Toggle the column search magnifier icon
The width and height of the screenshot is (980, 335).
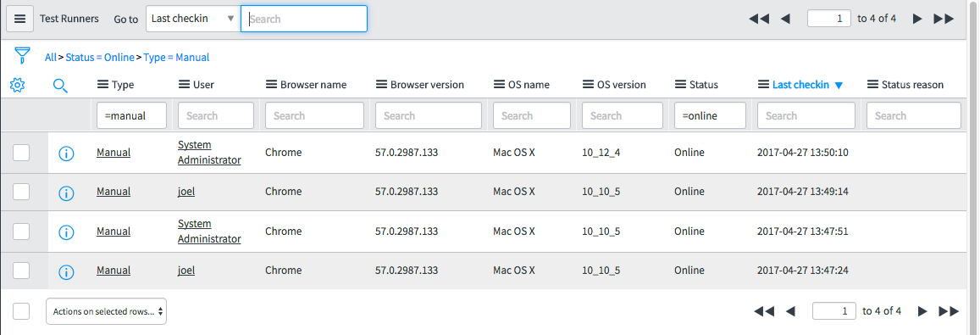(60, 86)
